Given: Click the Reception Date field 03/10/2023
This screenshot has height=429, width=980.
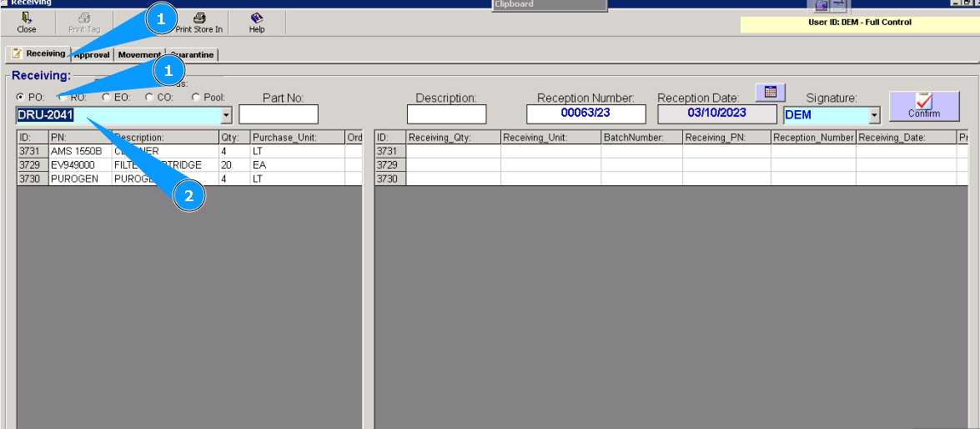Looking at the screenshot, I should pyautogui.click(x=716, y=114).
